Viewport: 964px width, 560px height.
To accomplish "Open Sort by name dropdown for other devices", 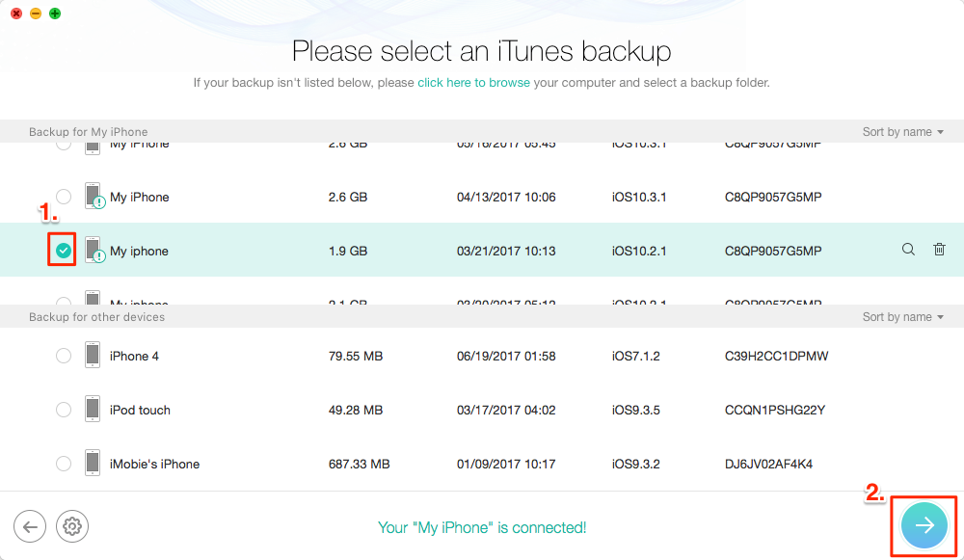I will coord(902,317).
